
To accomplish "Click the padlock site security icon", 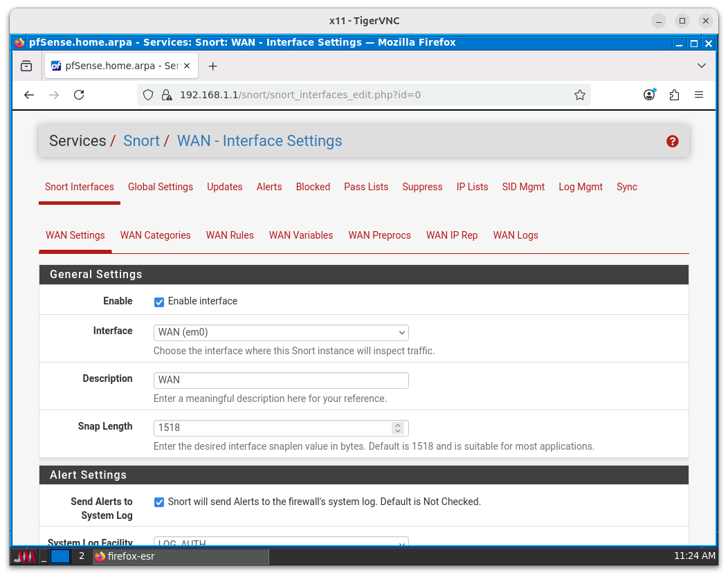I will pyautogui.click(x=166, y=95).
